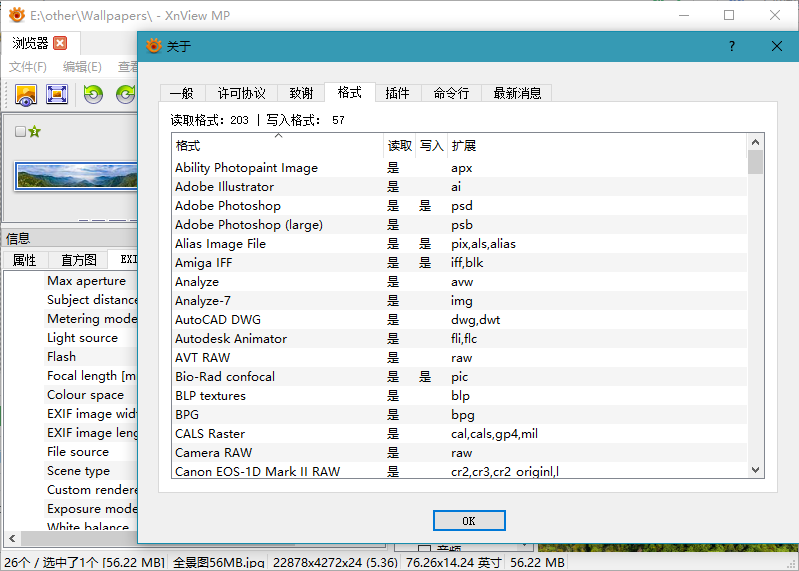Viewport: 799px width, 571px height.
Task: Click the OK button
Action: pos(469,521)
